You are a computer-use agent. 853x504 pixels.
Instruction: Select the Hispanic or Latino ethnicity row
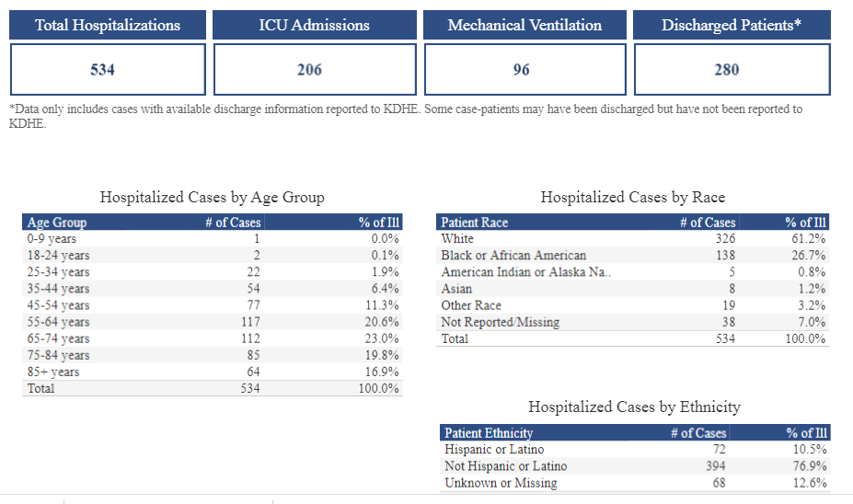pyautogui.click(x=493, y=450)
